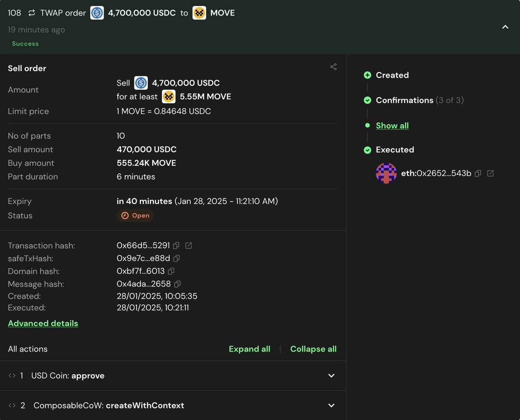Click the '555.24K MOVE' buy amount
The width and height of the screenshot is (520, 420).
[x=146, y=163]
